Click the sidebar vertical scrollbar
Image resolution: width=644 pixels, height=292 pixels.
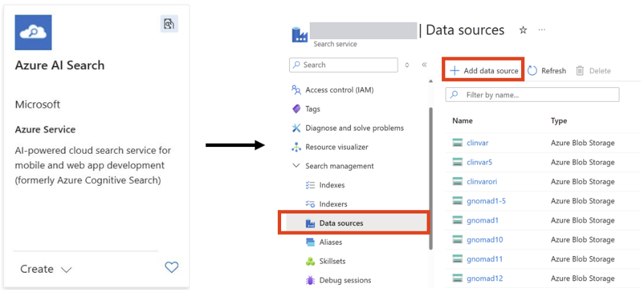click(431, 177)
